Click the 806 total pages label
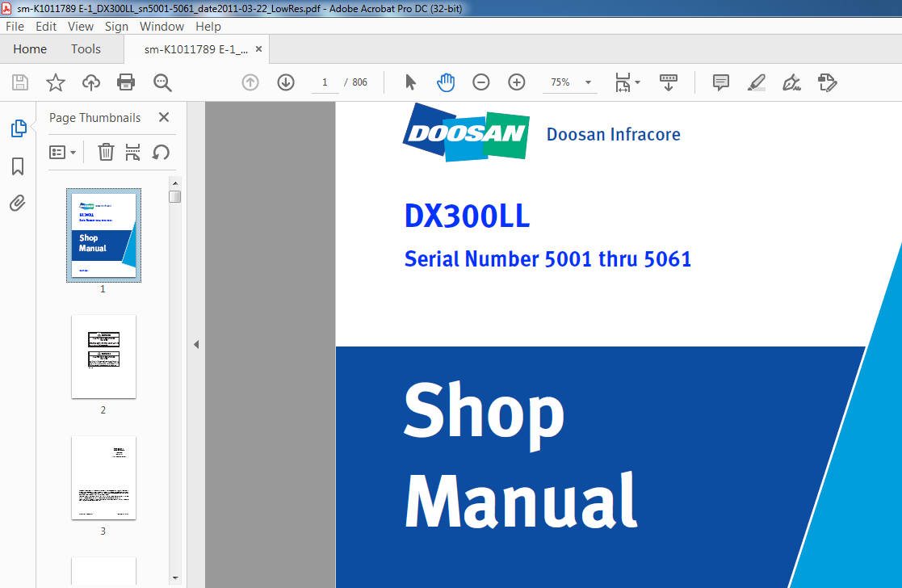 point(359,82)
